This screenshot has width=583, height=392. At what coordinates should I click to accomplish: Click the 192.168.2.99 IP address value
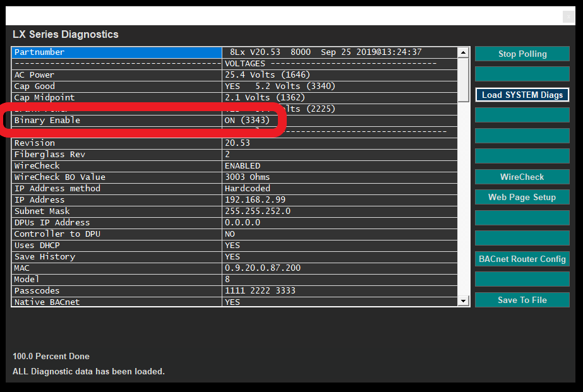[255, 200]
